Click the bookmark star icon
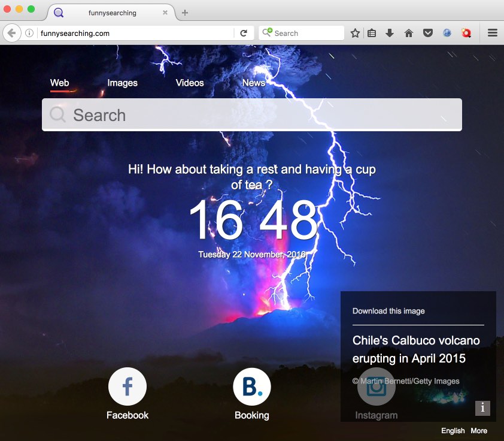The image size is (504, 441). pos(355,34)
